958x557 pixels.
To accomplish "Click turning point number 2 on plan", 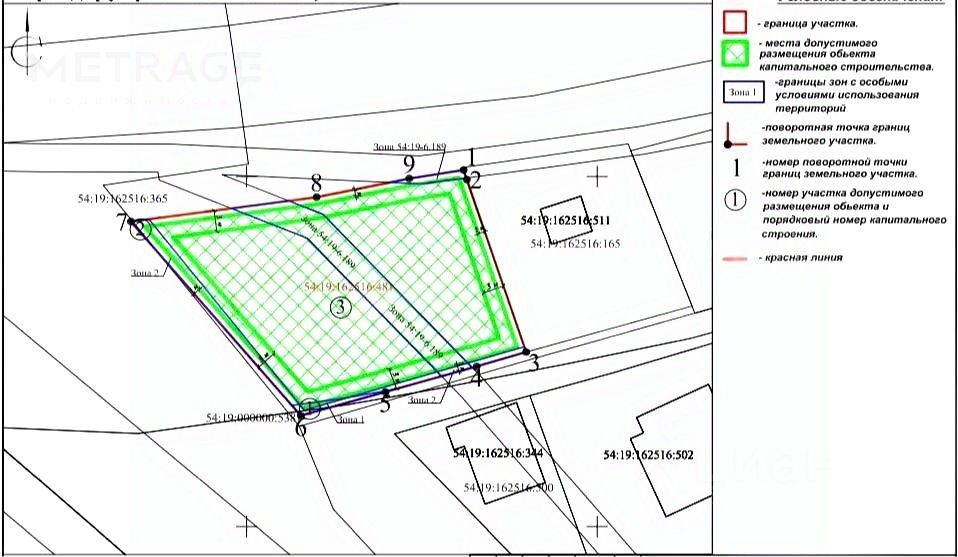I will click(x=475, y=180).
